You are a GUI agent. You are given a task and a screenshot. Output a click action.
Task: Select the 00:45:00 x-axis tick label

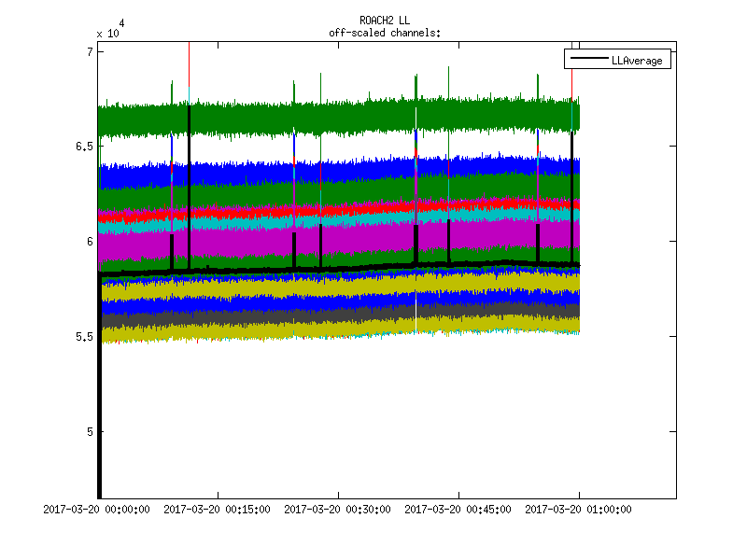(458, 510)
